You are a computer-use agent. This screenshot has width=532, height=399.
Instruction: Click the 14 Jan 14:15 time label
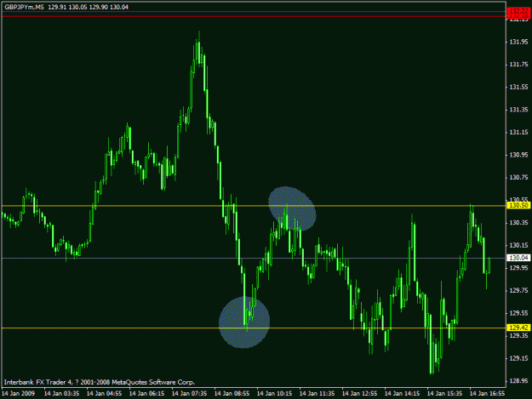402,394
